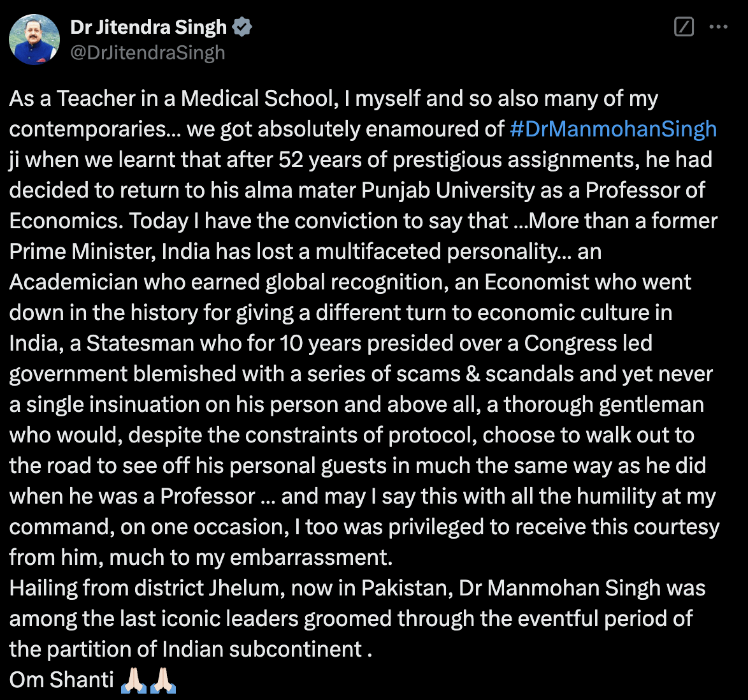Click the word "Academician" in the post
Screen dimensions: 748x700
[73, 282]
